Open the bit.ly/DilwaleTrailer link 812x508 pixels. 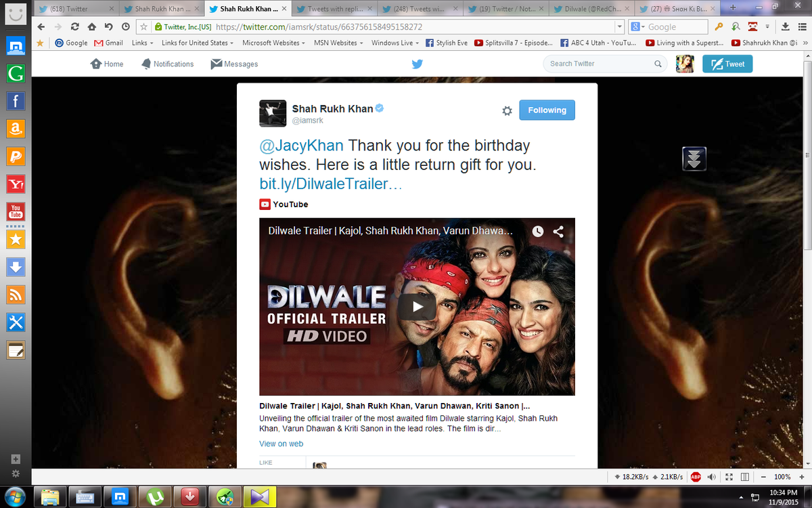click(331, 184)
